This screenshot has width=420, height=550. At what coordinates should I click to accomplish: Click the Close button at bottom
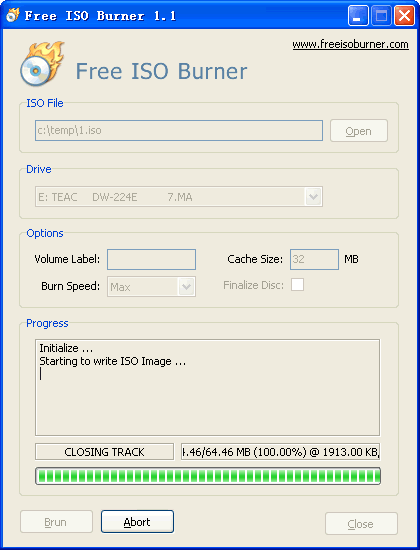tap(361, 524)
